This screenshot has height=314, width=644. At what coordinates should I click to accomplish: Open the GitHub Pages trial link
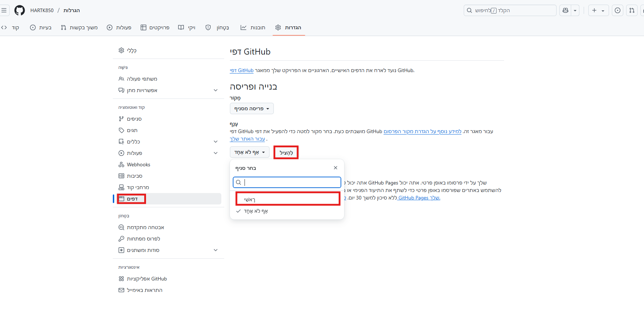(419, 198)
